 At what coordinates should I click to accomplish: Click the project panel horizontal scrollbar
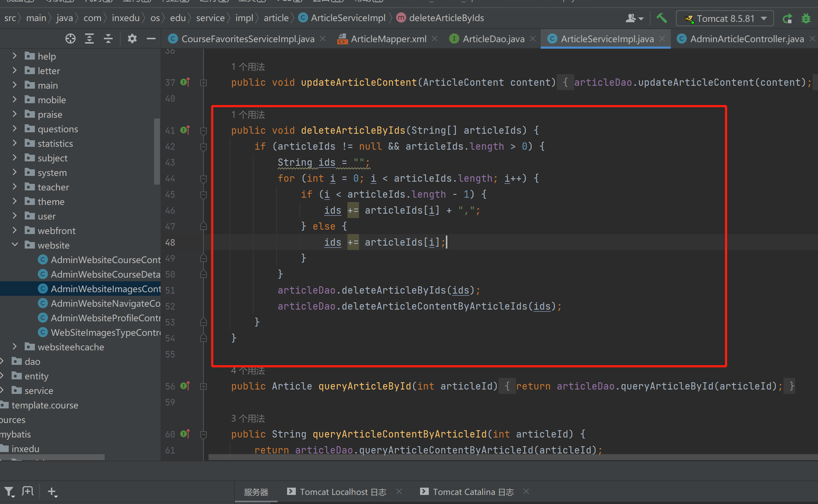click(52, 457)
